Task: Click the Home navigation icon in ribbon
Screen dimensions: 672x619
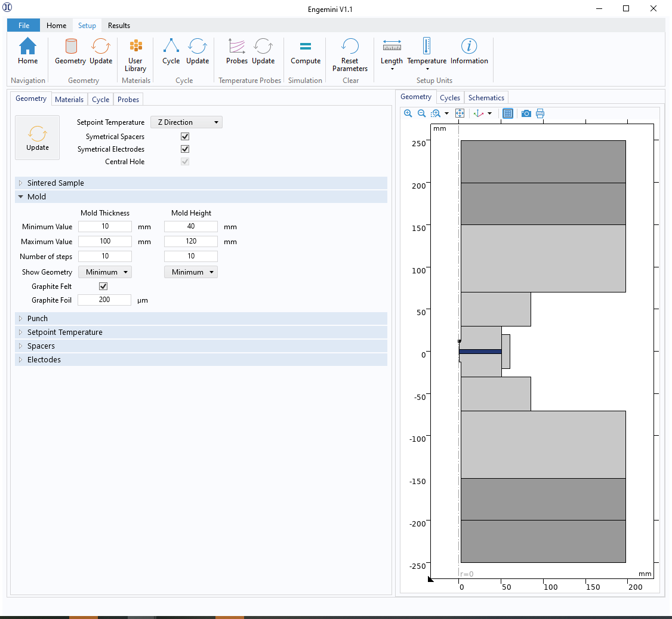Action: (x=27, y=51)
